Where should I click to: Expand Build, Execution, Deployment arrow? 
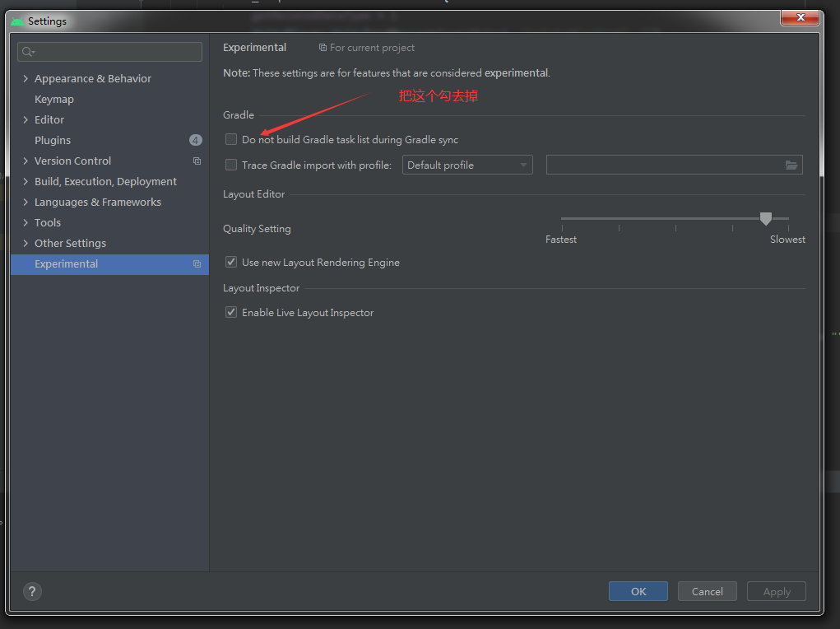click(26, 181)
